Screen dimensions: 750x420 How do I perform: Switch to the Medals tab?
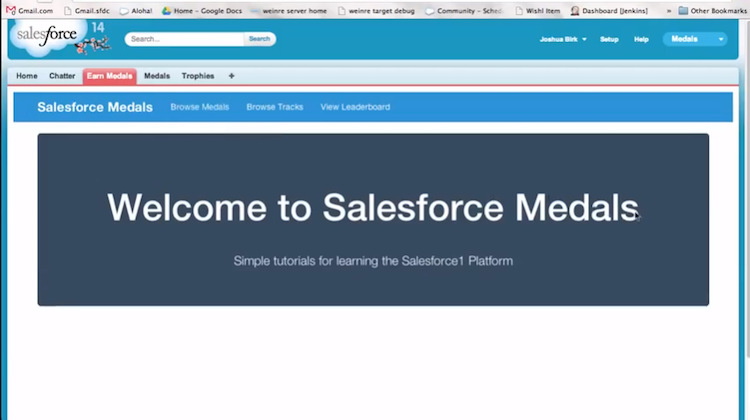coord(157,76)
